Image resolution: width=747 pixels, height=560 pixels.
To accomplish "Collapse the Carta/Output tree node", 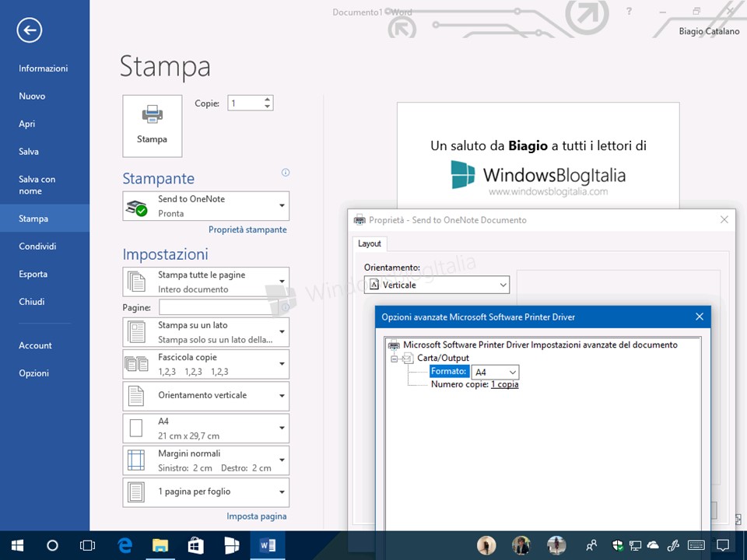I will 394,359.
